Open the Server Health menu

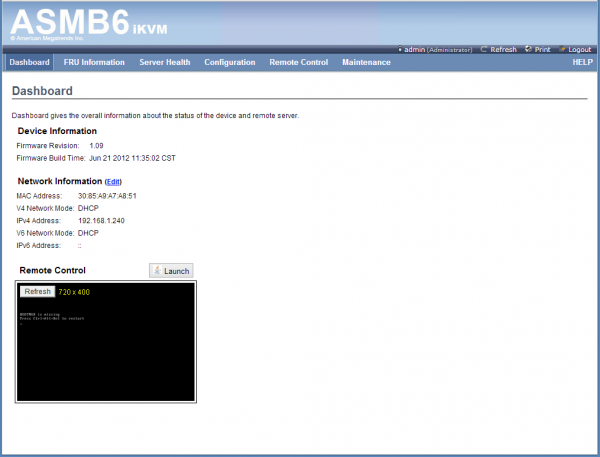coord(165,62)
